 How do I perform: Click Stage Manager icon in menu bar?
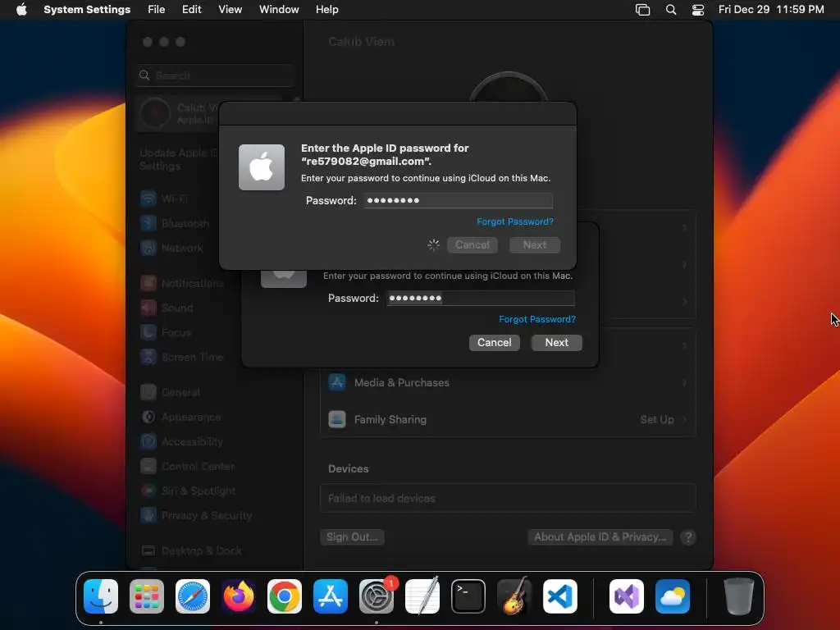pos(642,10)
